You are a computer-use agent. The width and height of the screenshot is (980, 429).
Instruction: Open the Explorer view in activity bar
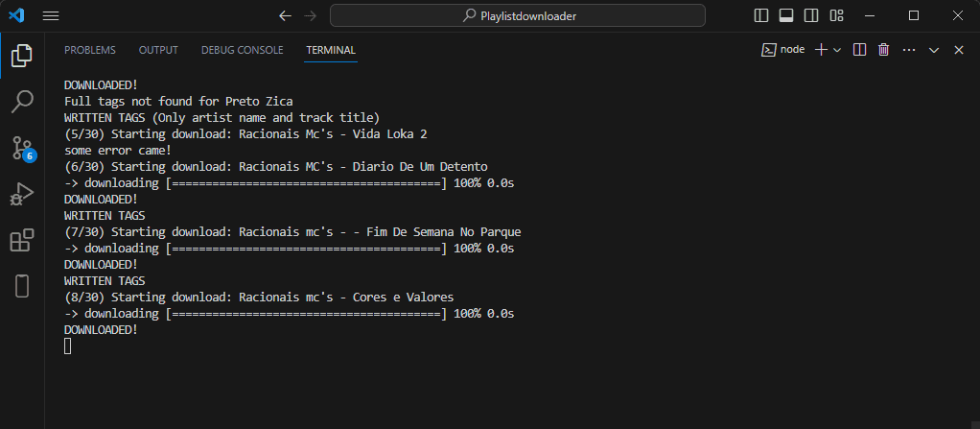(22, 56)
